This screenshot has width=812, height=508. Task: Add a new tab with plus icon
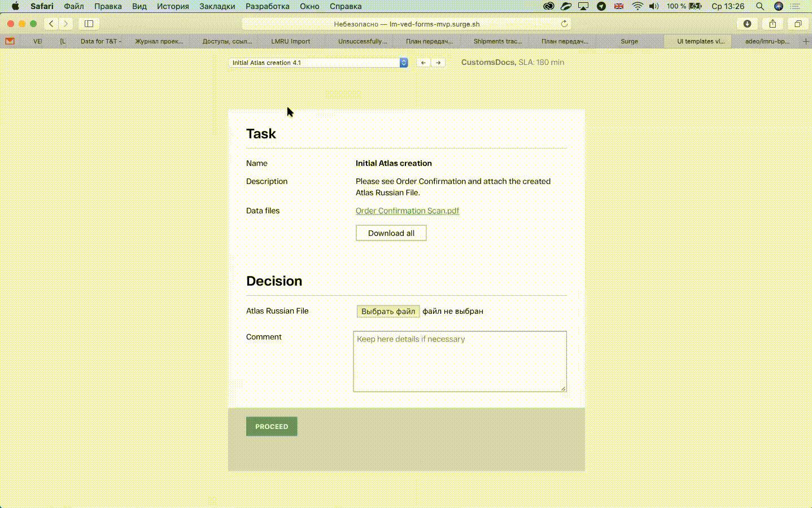(x=805, y=41)
